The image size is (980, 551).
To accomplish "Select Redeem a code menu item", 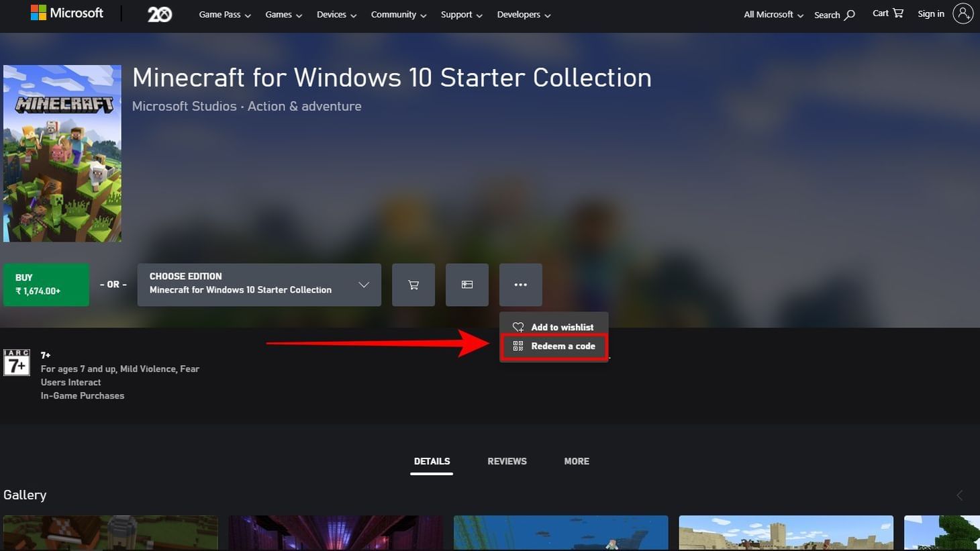I will tap(554, 346).
